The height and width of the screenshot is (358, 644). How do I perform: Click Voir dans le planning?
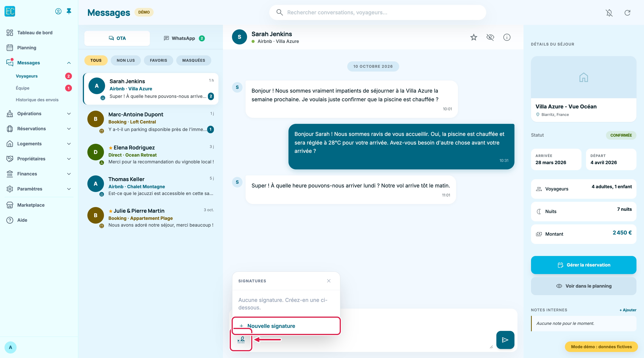[x=584, y=286]
